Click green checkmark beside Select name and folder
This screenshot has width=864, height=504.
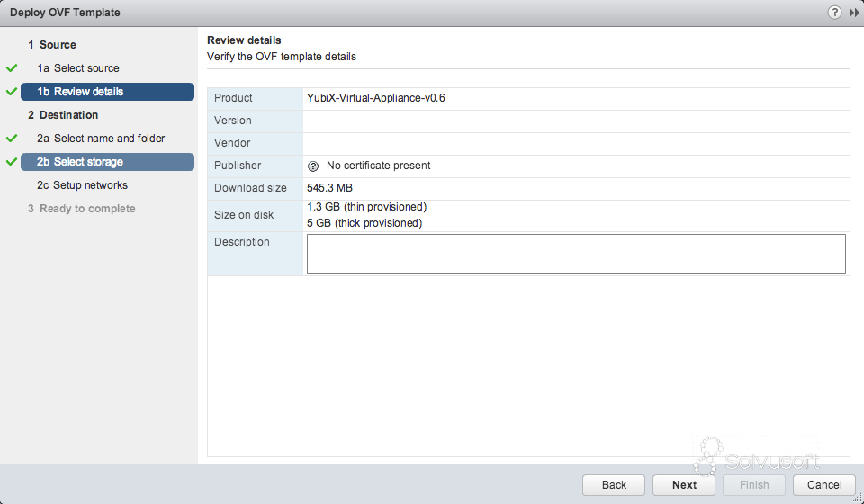[x=12, y=139]
